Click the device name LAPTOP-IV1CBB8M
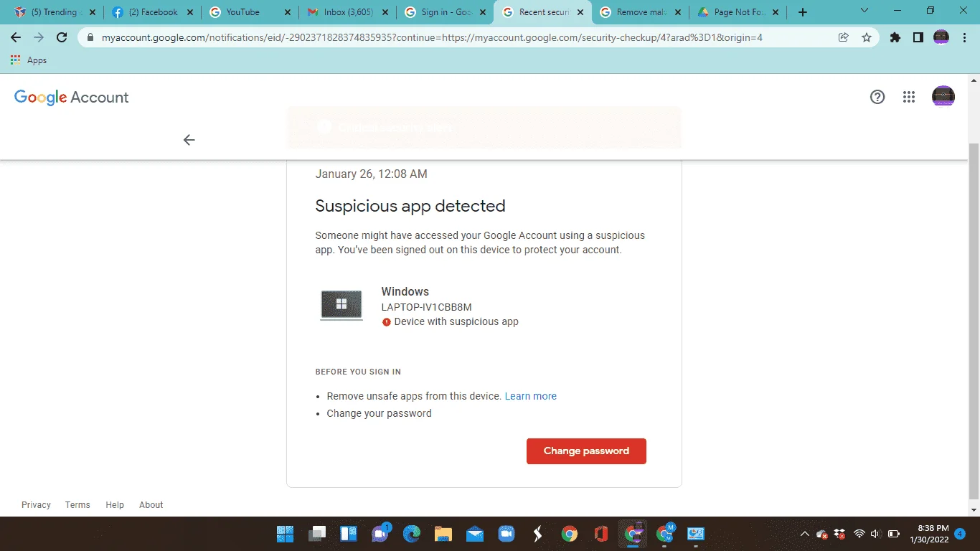 click(426, 307)
